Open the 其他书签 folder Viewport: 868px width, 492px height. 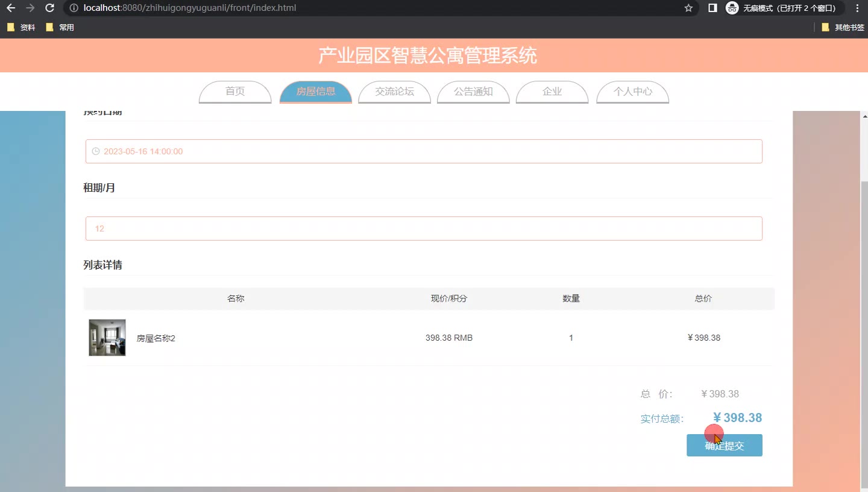click(x=843, y=27)
